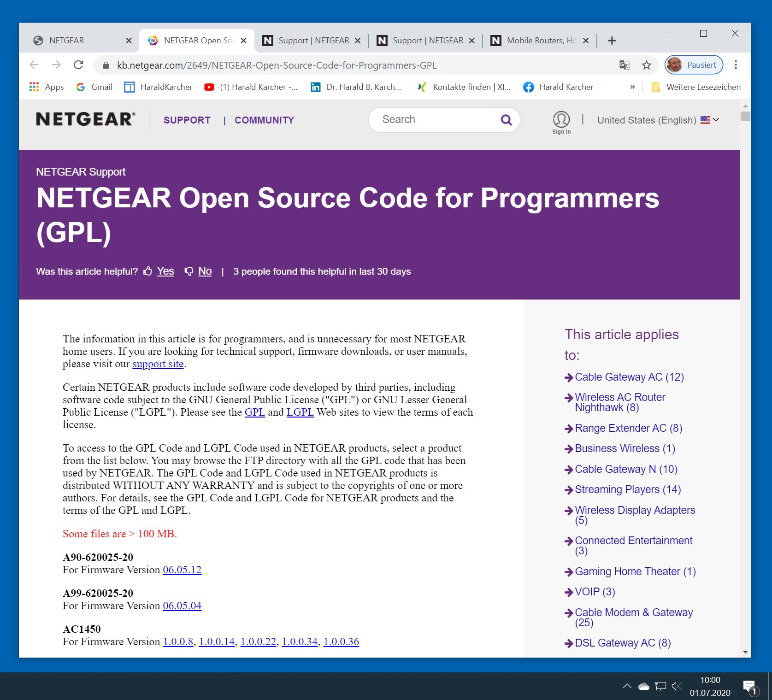Viewport: 772px width, 700px height.
Task: Click into the Search input field
Action: (x=438, y=120)
